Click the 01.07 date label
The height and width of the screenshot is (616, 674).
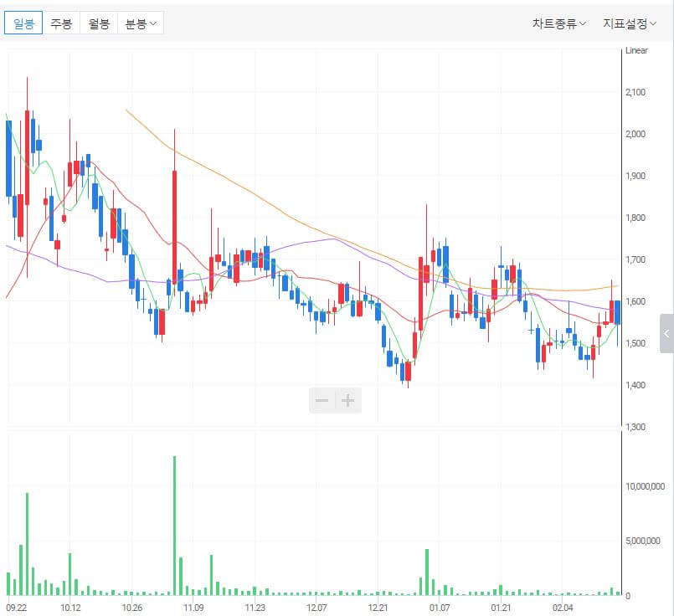(x=440, y=608)
